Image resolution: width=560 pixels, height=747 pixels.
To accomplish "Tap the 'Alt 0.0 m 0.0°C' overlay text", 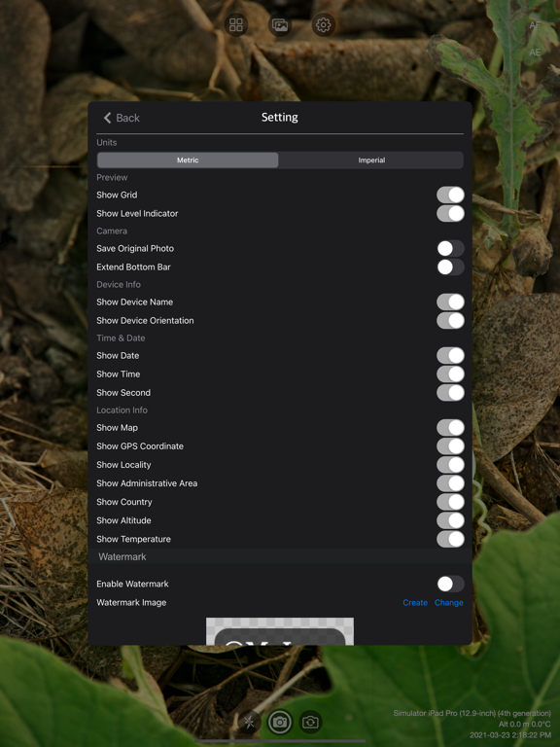I will 524,724.
